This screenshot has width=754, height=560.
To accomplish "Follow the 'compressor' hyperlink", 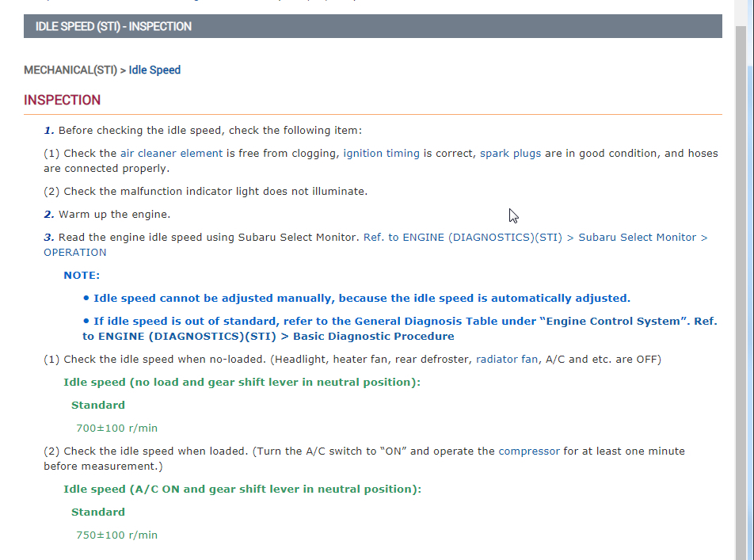I will 528,451.
